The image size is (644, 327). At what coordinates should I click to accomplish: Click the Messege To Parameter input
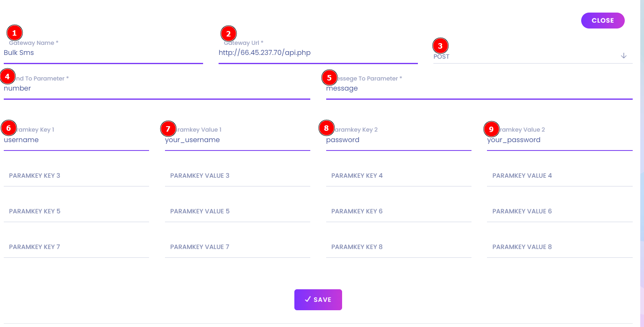[479, 88]
